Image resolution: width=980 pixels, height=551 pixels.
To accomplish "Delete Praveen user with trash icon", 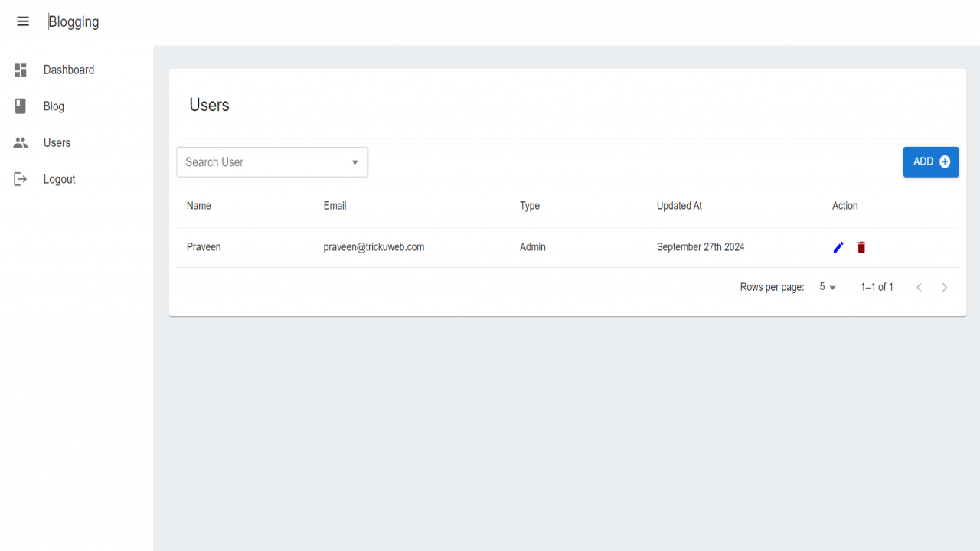I will pos(861,247).
